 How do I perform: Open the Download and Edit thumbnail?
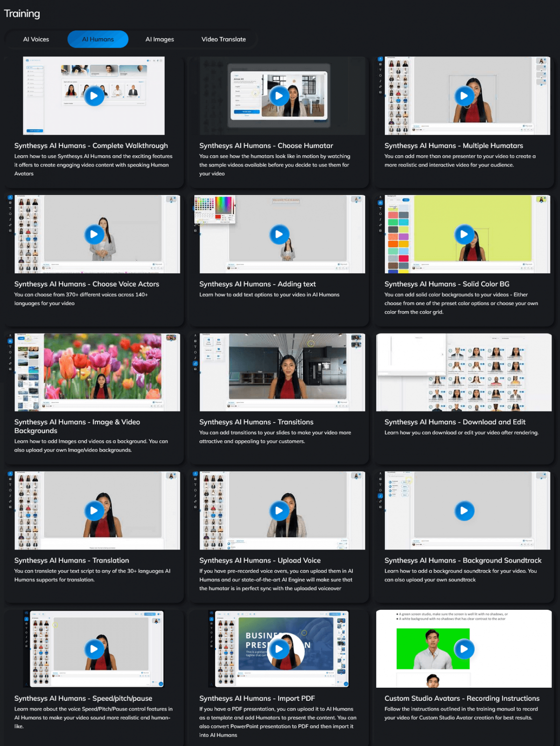[x=464, y=372]
